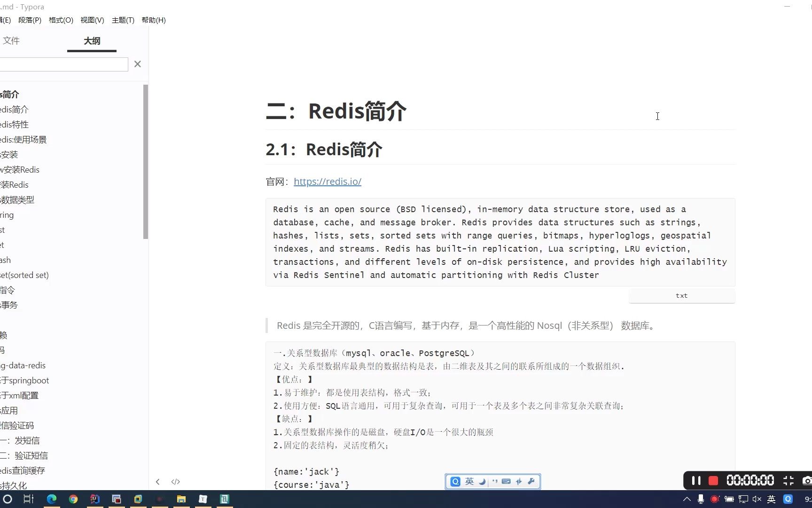Toggle Sogou input between English and Chinese
Screen dimensions: 812x508
(x=469, y=481)
